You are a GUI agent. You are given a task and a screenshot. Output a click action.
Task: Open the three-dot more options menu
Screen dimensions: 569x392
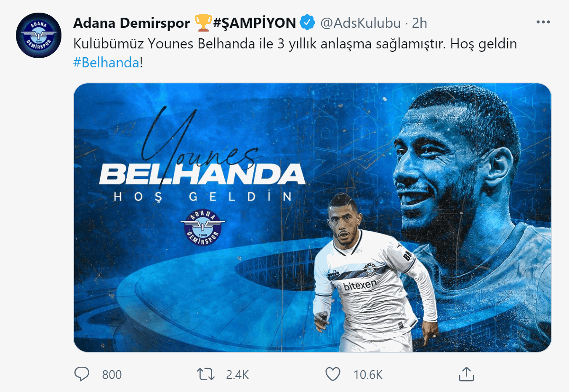click(543, 22)
